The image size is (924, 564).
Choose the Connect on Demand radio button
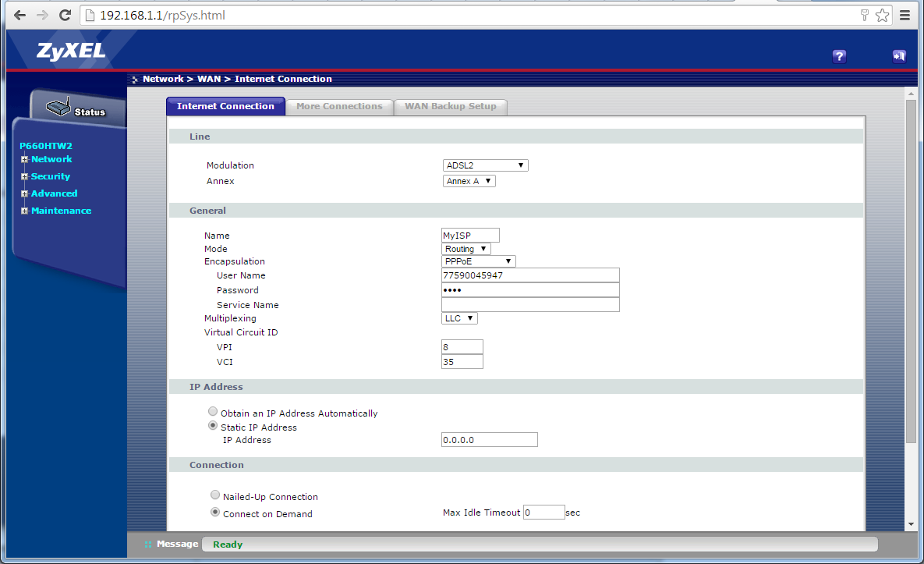coord(215,513)
